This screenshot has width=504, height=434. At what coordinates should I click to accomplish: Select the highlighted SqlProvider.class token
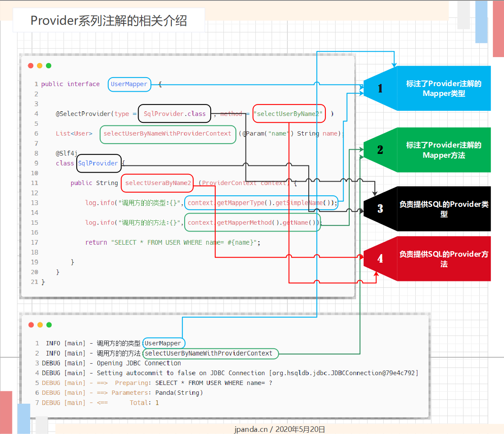point(174,113)
